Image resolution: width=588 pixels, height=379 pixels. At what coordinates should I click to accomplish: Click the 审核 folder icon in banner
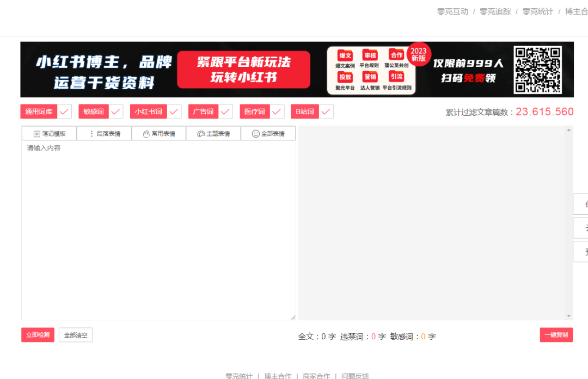point(370,55)
